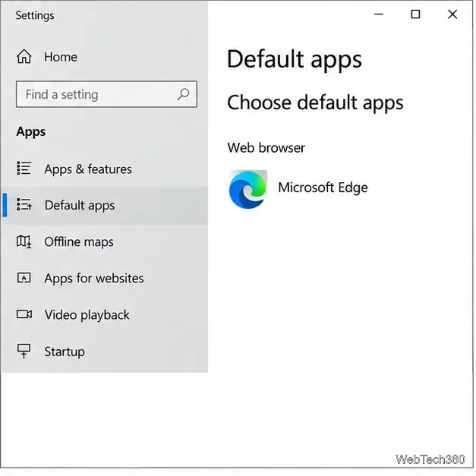Open Video playback settings label
Viewport: 476px width, 476px height.
pyautogui.click(x=87, y=315)
